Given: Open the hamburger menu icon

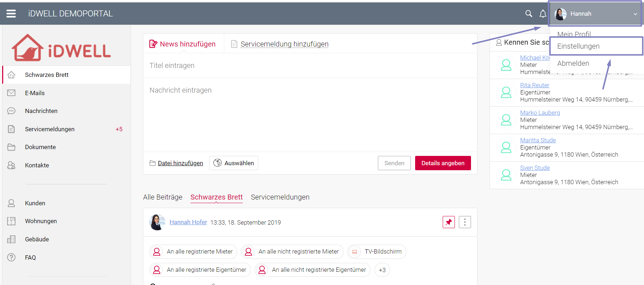Looking at the screenshot, I should pos(11,14).
